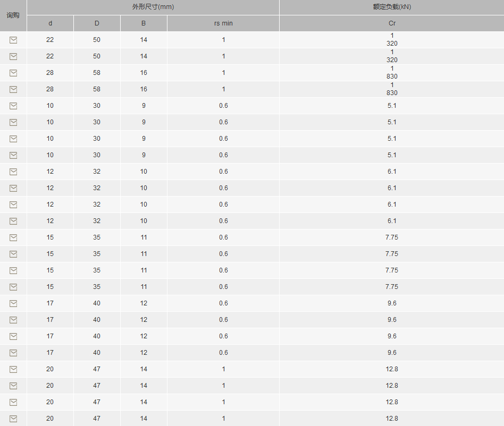Image resolution: width=504 pixels, height=426 pixels.
Task: Open inquiry for first 12x32x10 row
Action: 13,172
